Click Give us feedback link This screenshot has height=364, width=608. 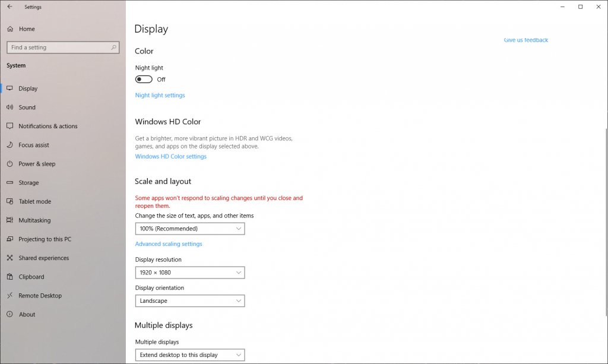[526, 40]
